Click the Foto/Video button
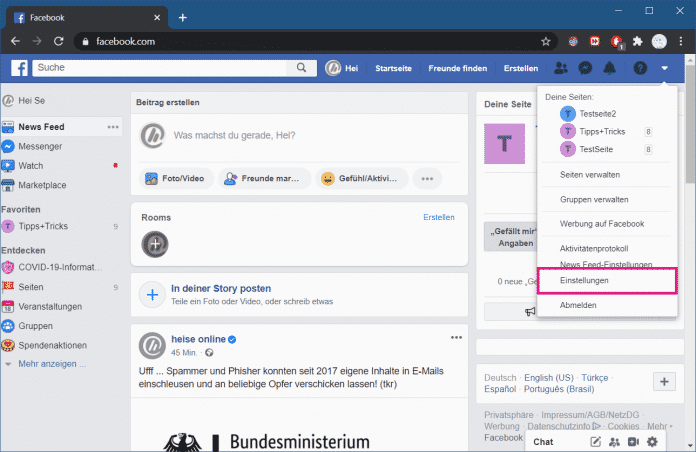The width and height of the screenshot is (696, 452). [x=174, y=179]
